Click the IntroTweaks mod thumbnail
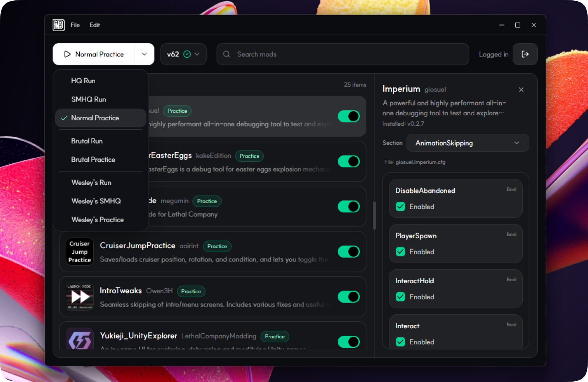Viewport: 588px width, 382px height. 80,297
